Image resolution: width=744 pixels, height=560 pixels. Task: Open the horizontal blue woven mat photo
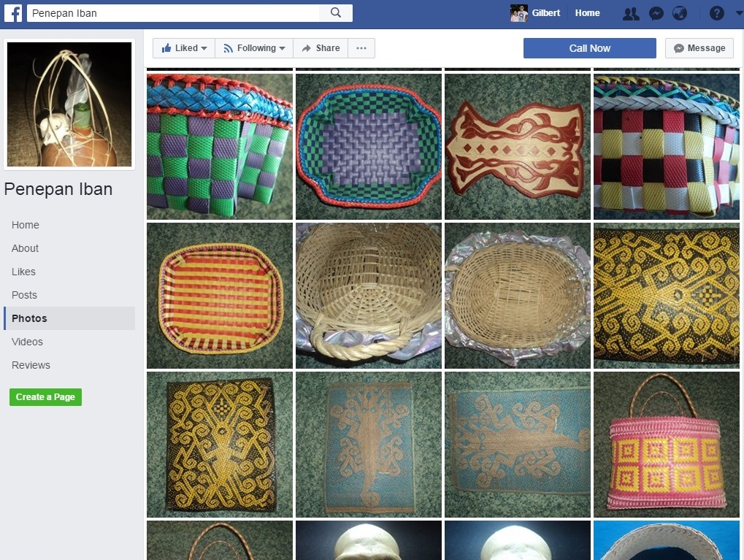coord(518,445)
